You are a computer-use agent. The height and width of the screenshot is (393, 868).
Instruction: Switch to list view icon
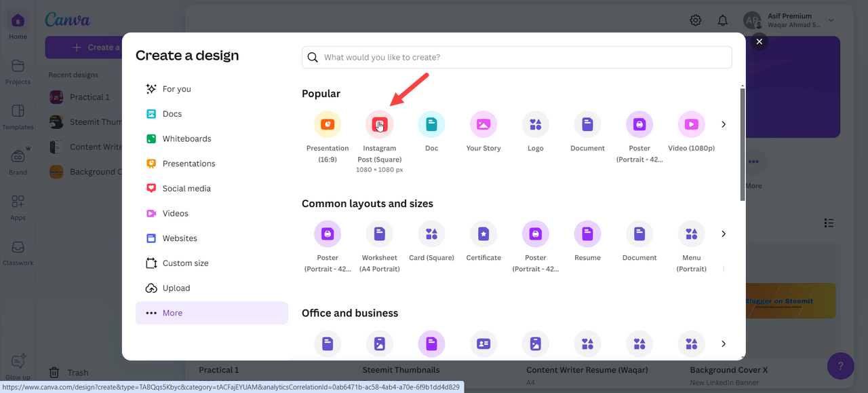coord(829,223)
